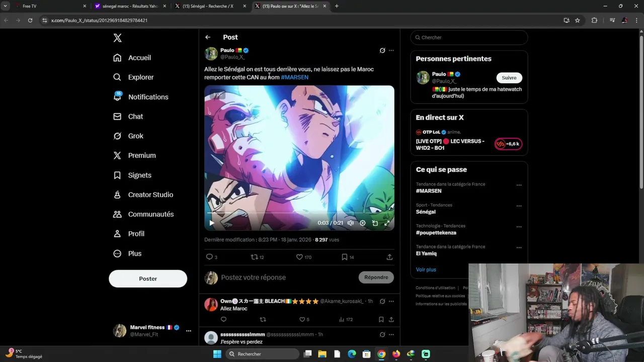Open options for the #MARSEN trend

[519, 185]
